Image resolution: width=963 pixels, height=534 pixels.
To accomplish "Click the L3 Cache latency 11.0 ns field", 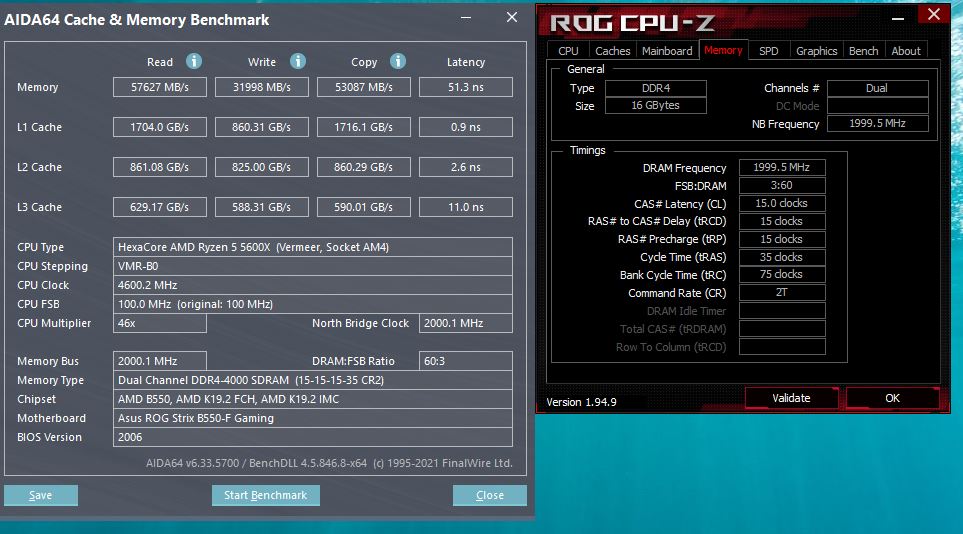I will (x=466, y=207).
